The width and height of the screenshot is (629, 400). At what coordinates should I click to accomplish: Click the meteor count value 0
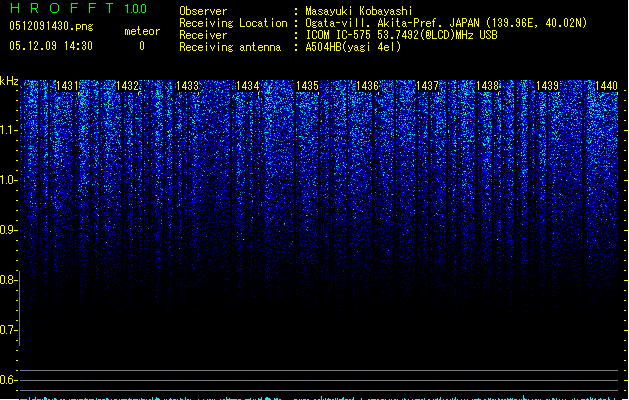click(142, 46)
